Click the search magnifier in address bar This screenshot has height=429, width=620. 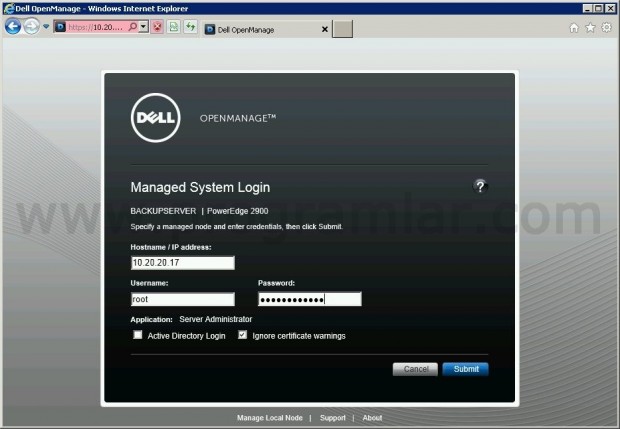tap(133, 26)
